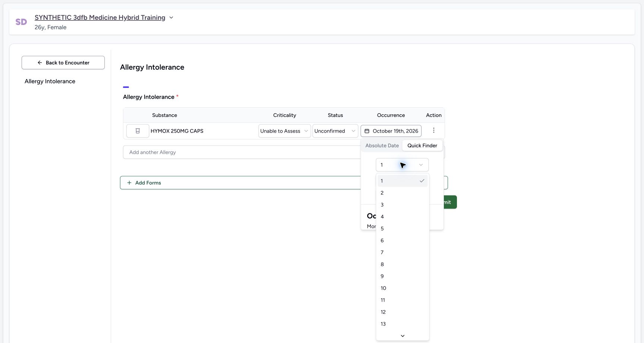Viewport: 644px width, 343px height.
Task: Open the Unconfirmed status dropdown
Action: [335, 131]
